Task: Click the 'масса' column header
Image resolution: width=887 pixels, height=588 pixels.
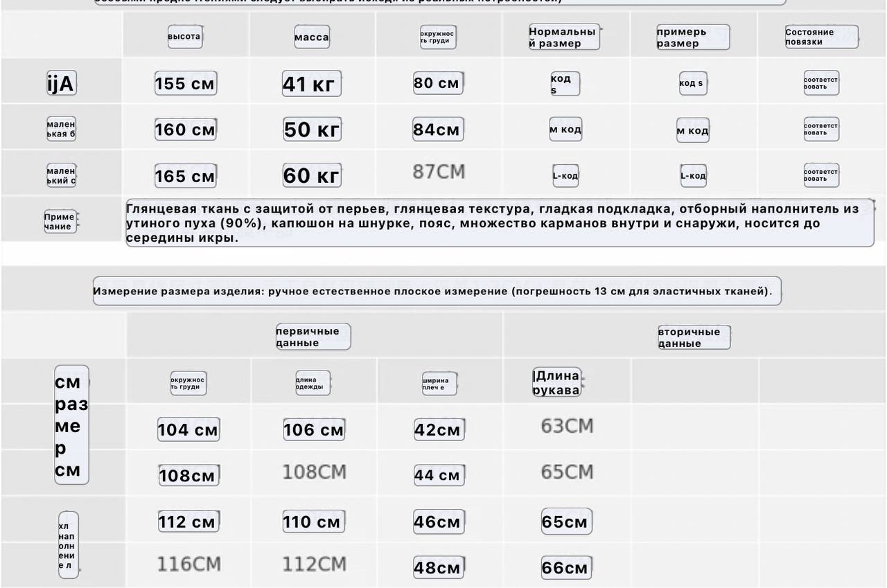Action: click(x=312, y=37)
